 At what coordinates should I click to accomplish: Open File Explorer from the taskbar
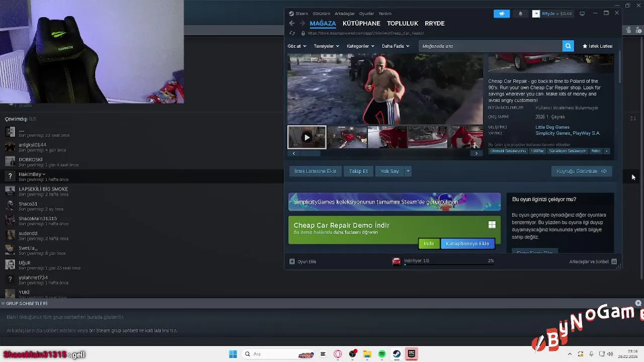367,354
